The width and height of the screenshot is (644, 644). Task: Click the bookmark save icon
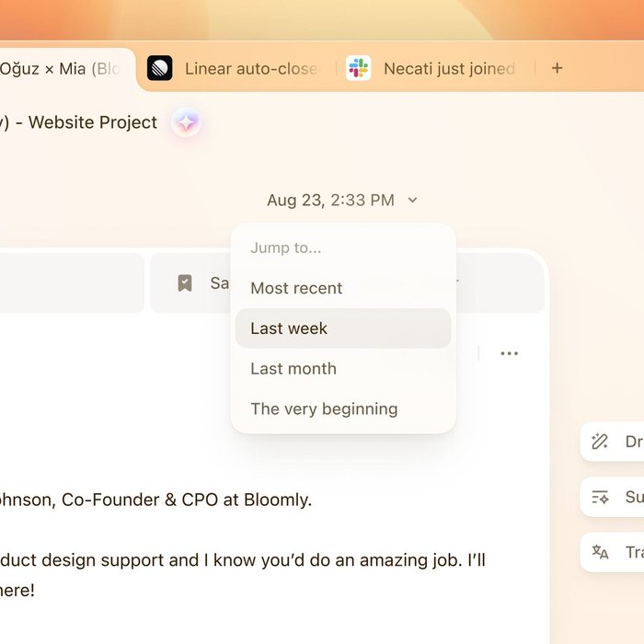[185, 283]
